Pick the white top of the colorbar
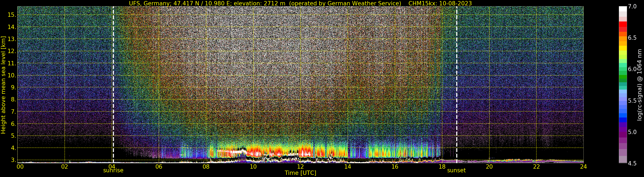Image resolution: width=644 pixels, height=177 pixels. point(623,9)
